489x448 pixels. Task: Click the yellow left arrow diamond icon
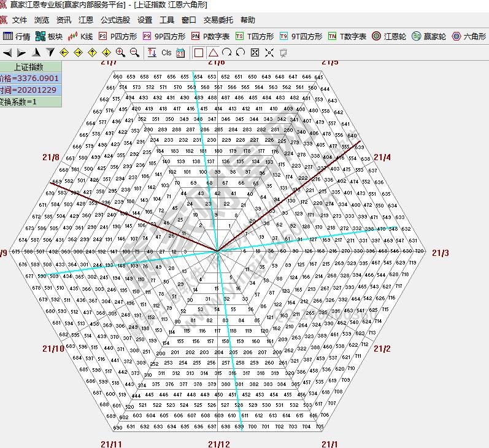tap(64, 53)
